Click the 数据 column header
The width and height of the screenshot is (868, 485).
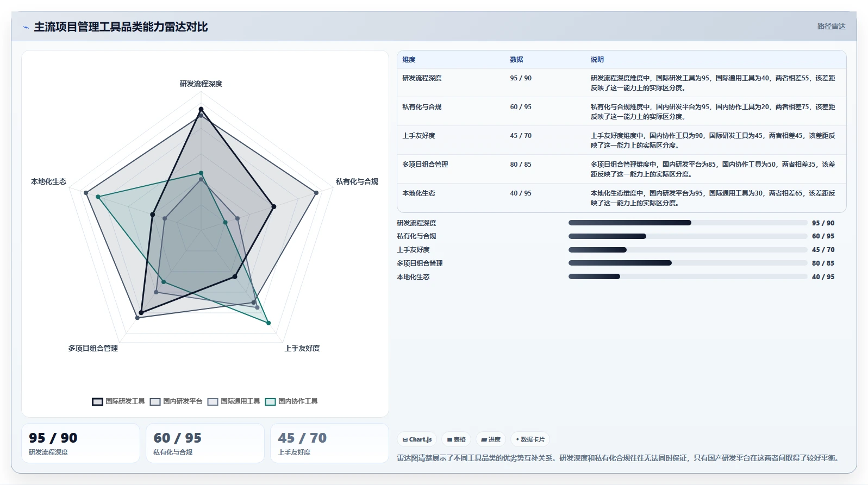pyautogui.click(x=516, y=60)
